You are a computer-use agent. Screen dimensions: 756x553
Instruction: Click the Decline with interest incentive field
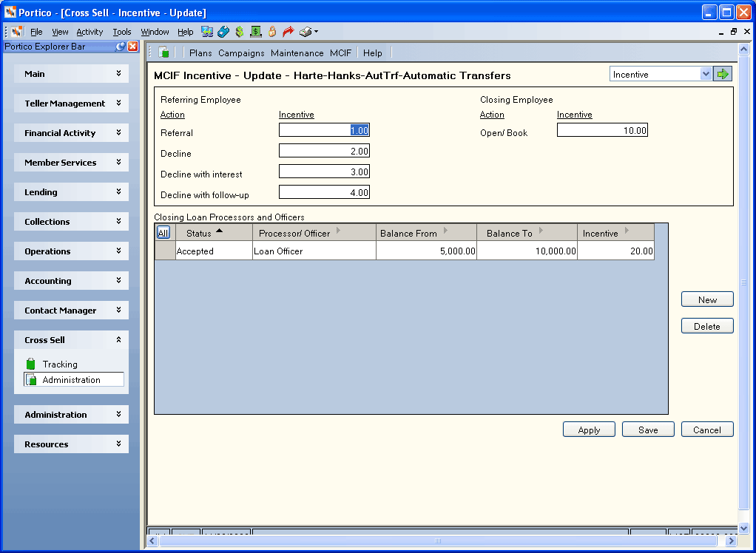[x=324, y=172]
